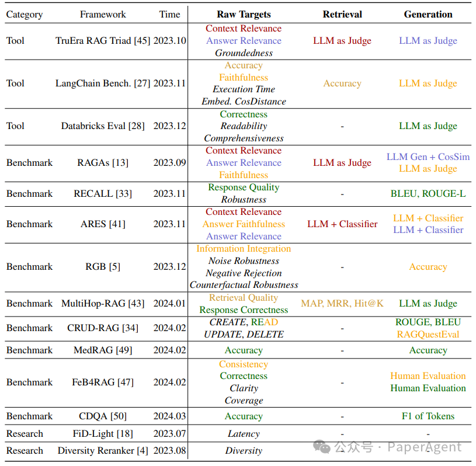Select 'ARES [41]' framework cell
476x466 pixels.
[x=103, y=224]
